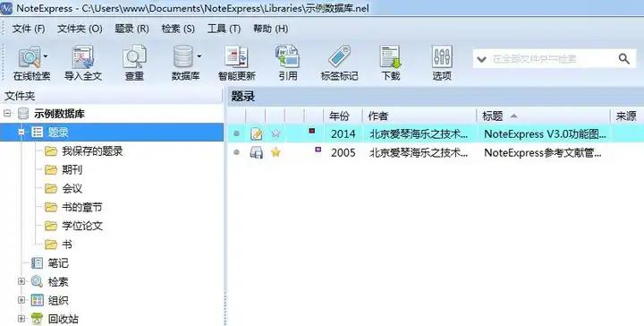Toggle the read-status dot on the 2005 record
The image size is (644, 326).
pos(236,152)
